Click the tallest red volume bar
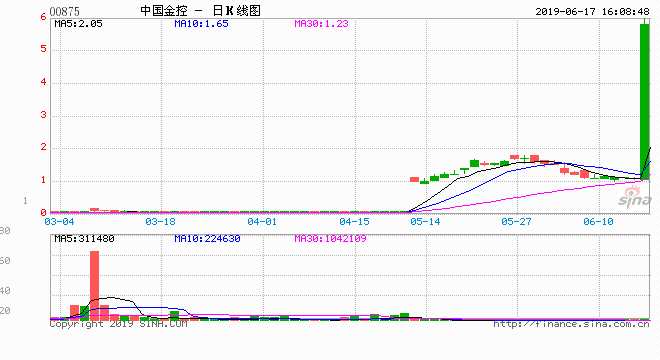Screen dimensions: 660x360 (x=95, y=285)
